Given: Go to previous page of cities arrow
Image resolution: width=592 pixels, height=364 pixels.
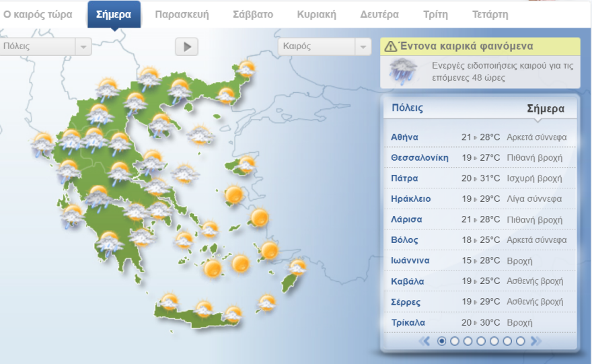Looking at the screenshot, I should (425, 341).
